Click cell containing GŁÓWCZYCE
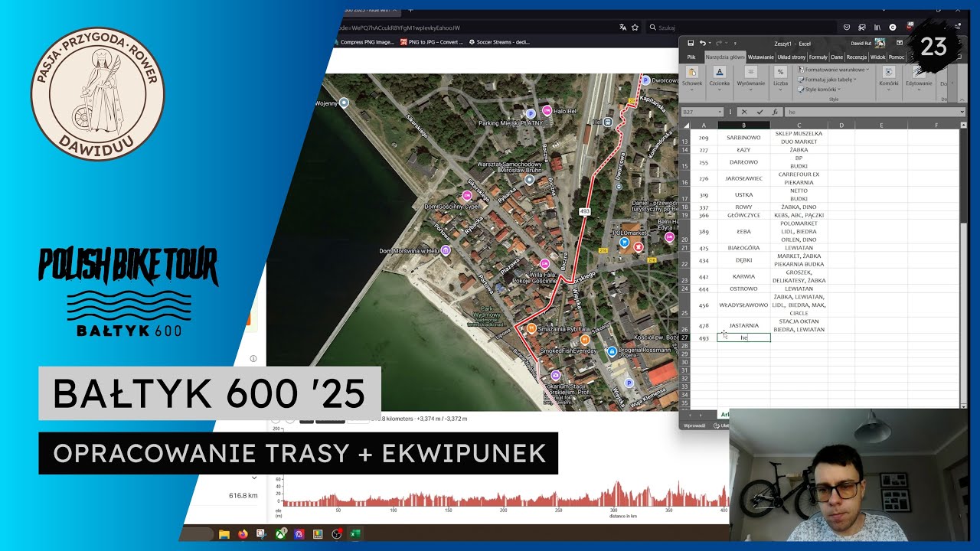980x551 pixels. click(743, 215)
